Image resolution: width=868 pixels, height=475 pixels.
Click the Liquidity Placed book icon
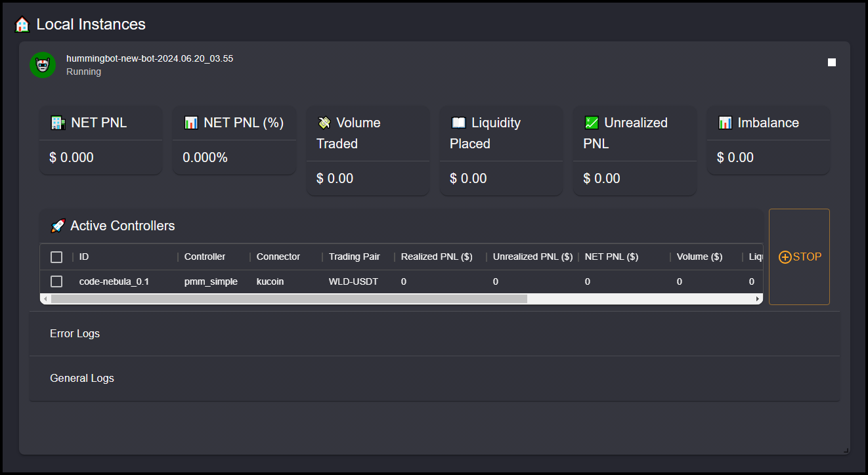pyautogui.click(x=458, y=123)
